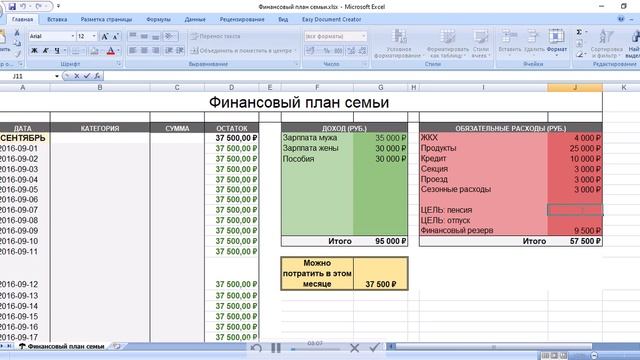Switch to the Формулы ribbon tab
The height and width of the screenshot is (360, 640).
point(158,19)
